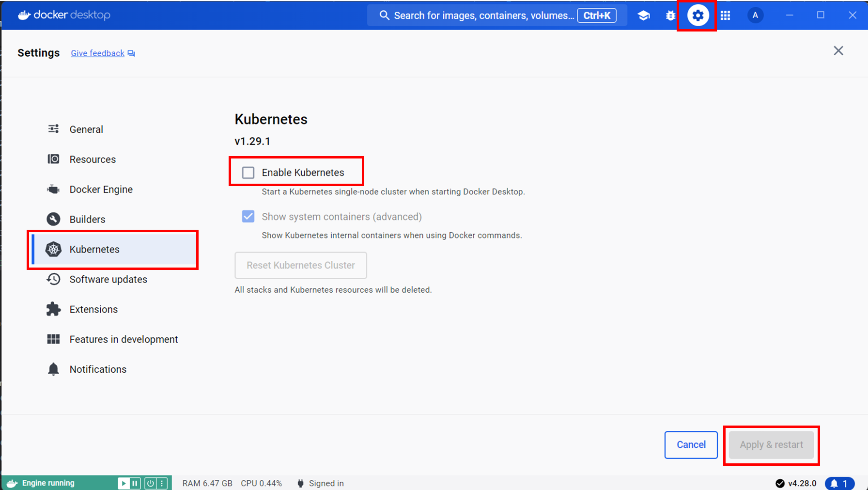Viewport: 868px width, 490px height.
Task: Select Kubernetes settings section
Action: (x=114, y=249)
